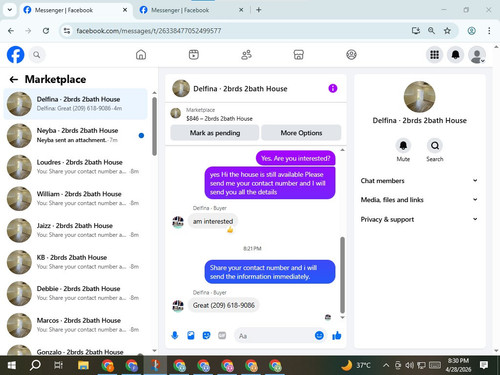
Task: Open File Explorer from taskbar
Action: (x=83, y=365)
